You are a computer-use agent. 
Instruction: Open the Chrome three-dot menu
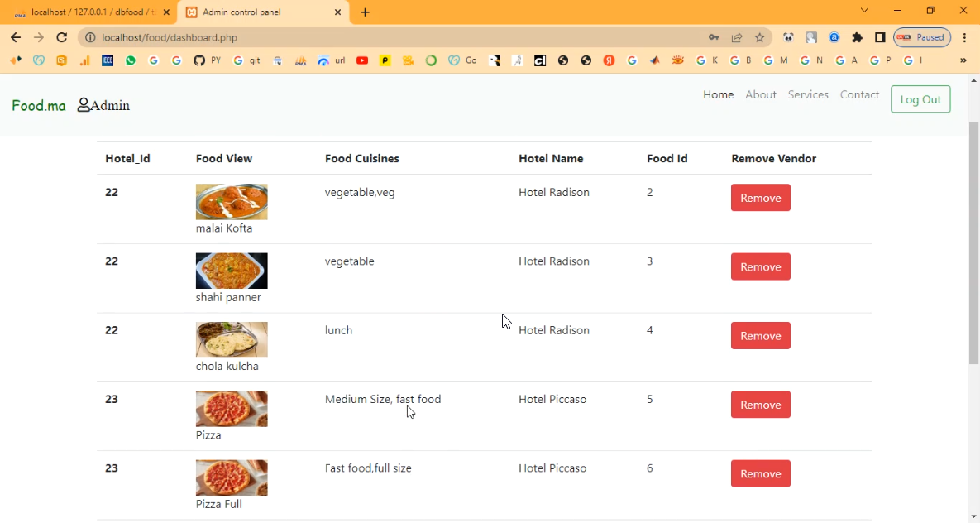(x=964, y=37)
